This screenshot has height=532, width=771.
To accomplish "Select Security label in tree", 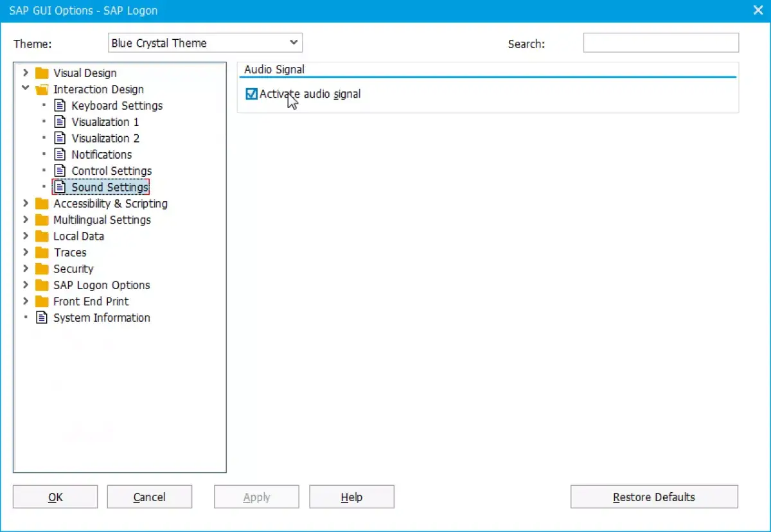I will tap(73, 269).
